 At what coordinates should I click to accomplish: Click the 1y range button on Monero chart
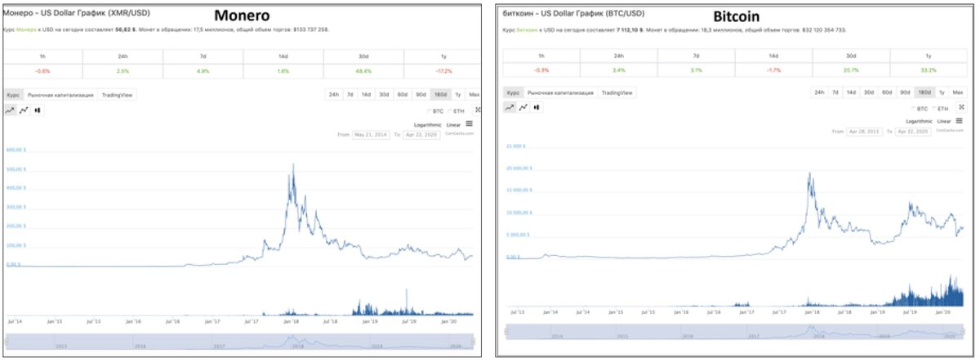[x=459, y=95]
